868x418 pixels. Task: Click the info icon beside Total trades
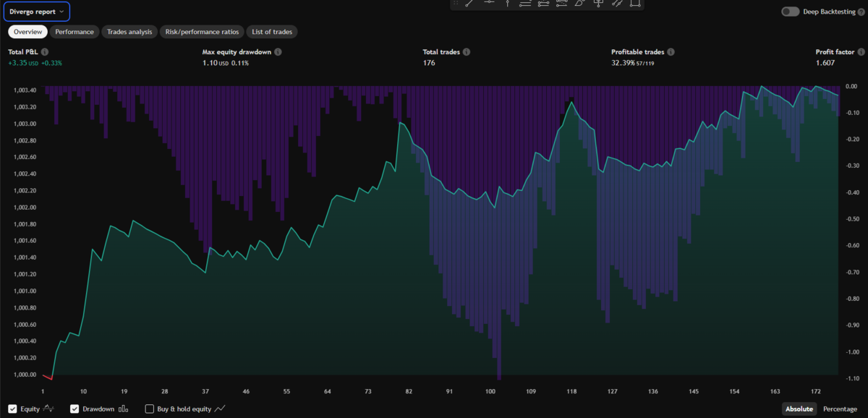[x=467, y=52]
